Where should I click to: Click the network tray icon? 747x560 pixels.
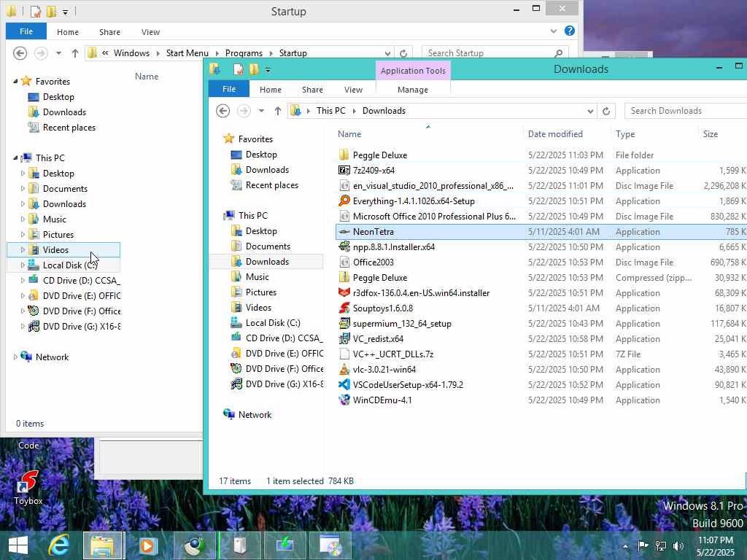(661, 545)
